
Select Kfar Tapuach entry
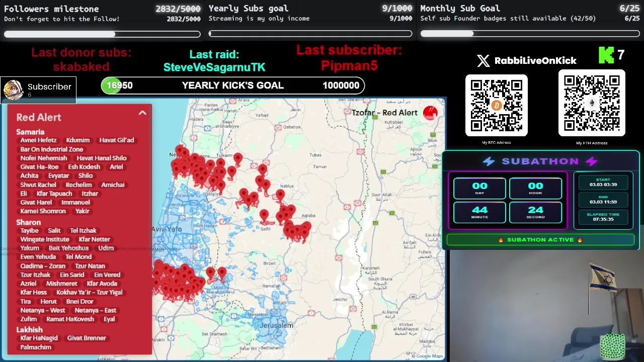click(54, 194)
